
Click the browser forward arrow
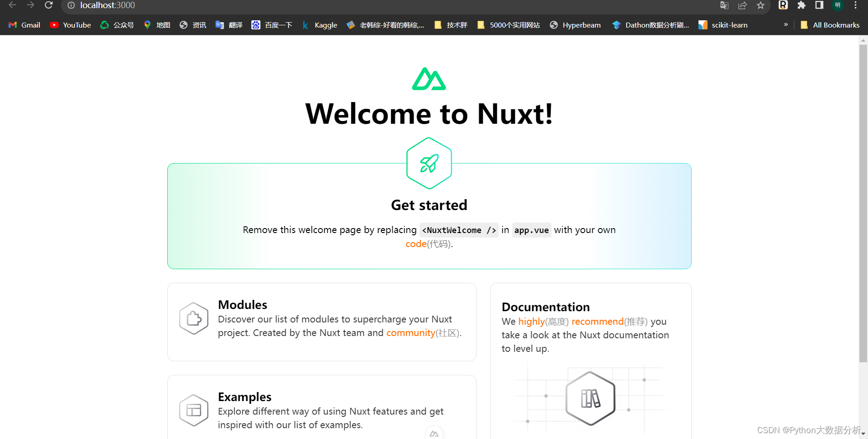30,5
